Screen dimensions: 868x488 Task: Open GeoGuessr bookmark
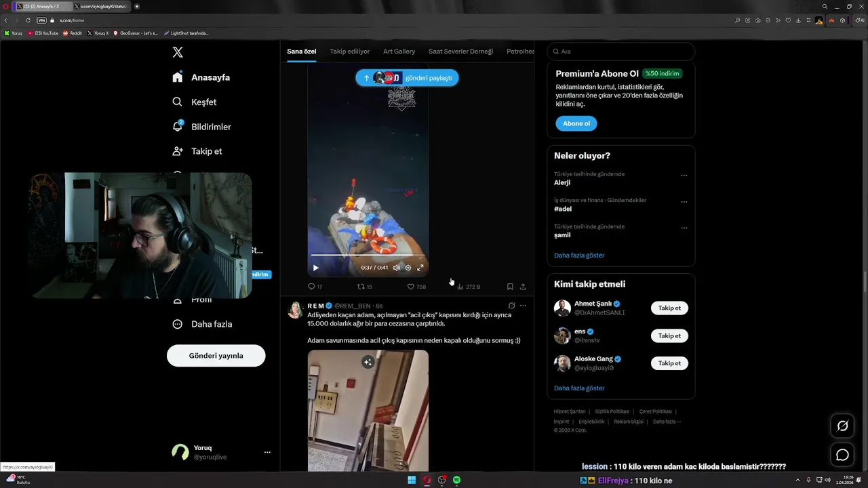[136, 33]
